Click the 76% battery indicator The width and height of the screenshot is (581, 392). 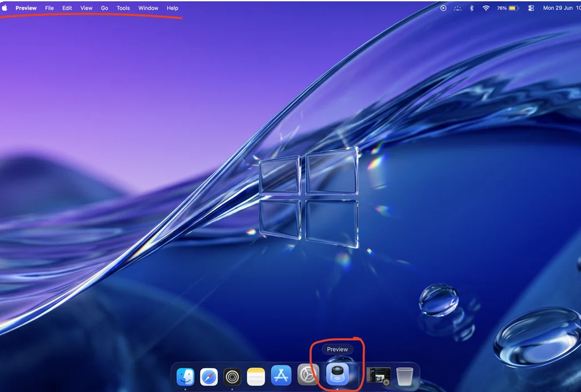click(508, 8)
